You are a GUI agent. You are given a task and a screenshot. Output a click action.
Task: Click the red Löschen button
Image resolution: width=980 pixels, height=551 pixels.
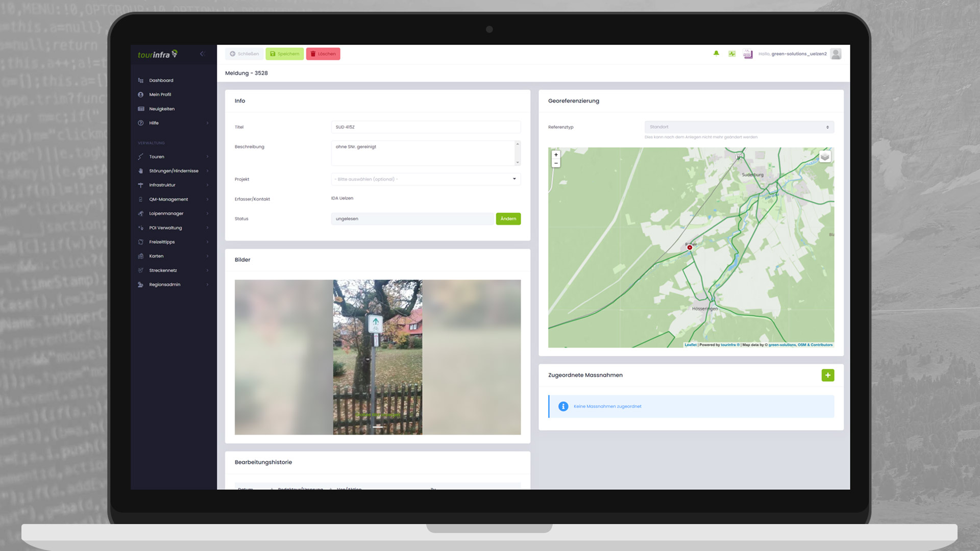pyautogui.click(x=323, y=54)
